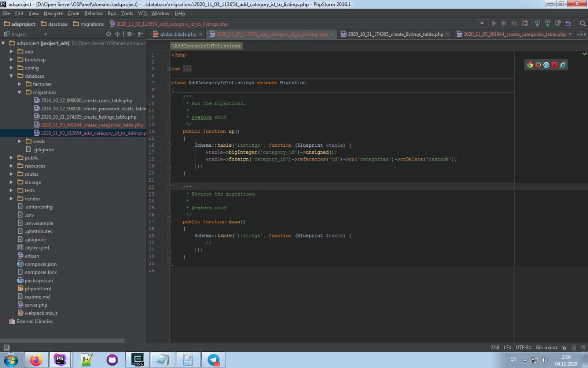Toggle fold marker beside class declaration

point(169,83)
